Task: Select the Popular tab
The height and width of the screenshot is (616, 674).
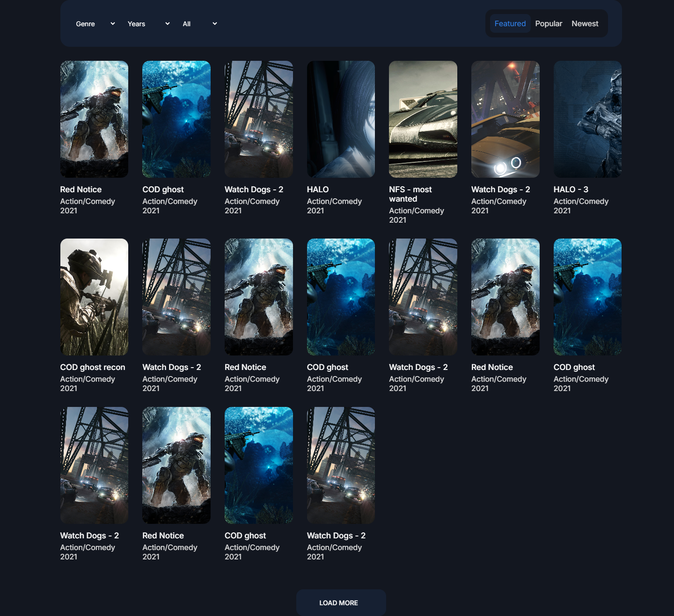Action: tap(549, 23)
